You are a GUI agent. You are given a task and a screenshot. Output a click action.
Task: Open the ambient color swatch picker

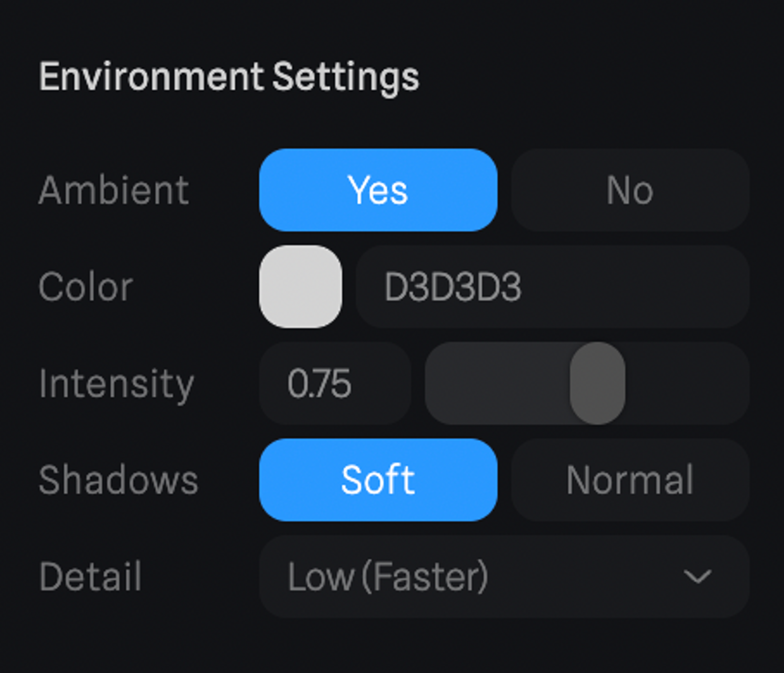click(x=300, y=287)
